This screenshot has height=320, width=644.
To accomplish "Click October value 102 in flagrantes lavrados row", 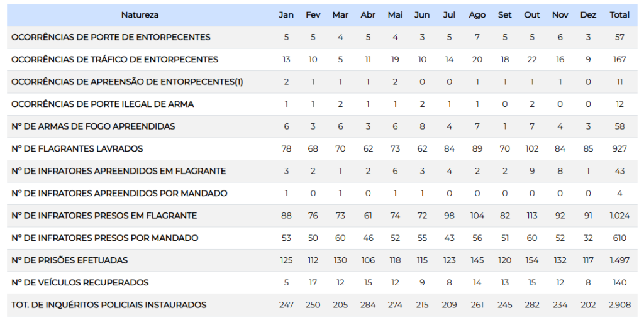I will pyautogui.click(x=532, y=149).
